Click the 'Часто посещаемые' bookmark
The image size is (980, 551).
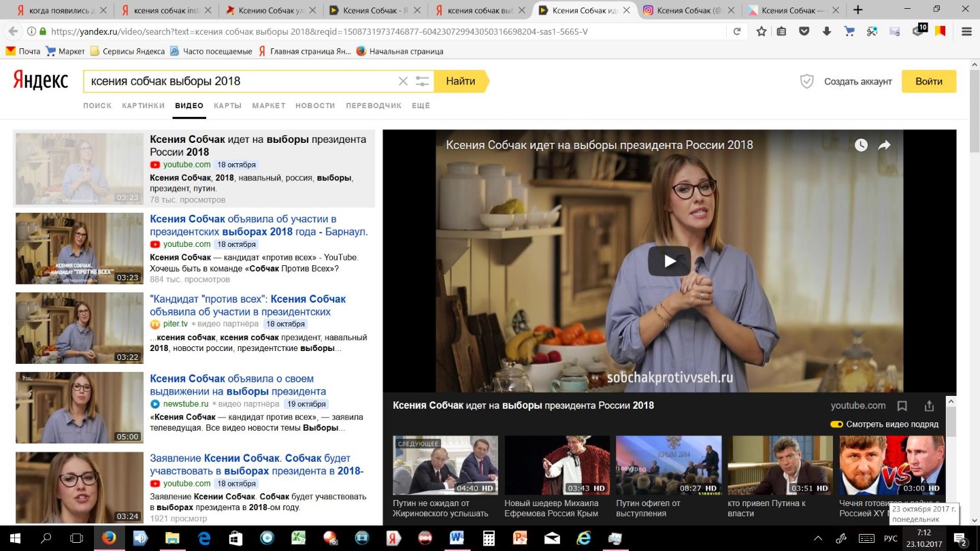(211, 51)
